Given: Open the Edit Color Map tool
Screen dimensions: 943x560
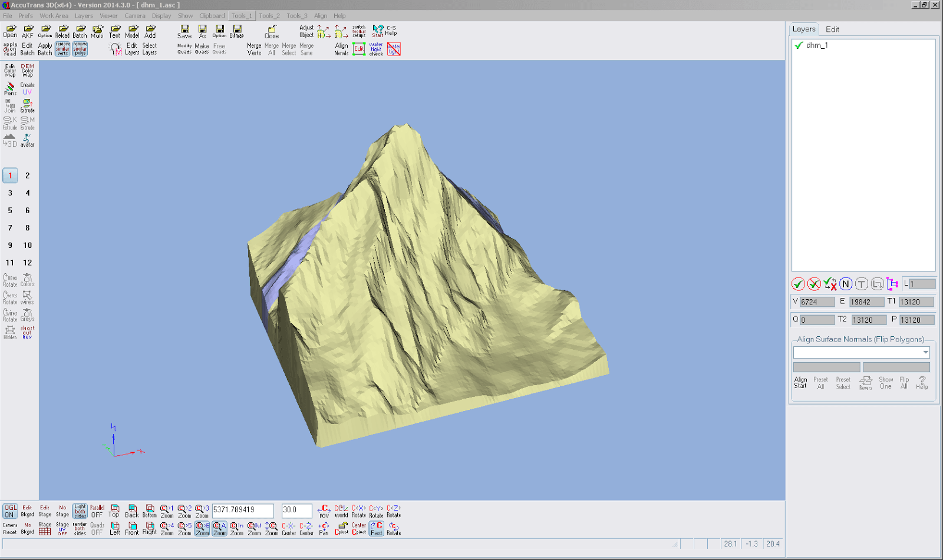Looking at the screenshot, I should coord(10,71).
